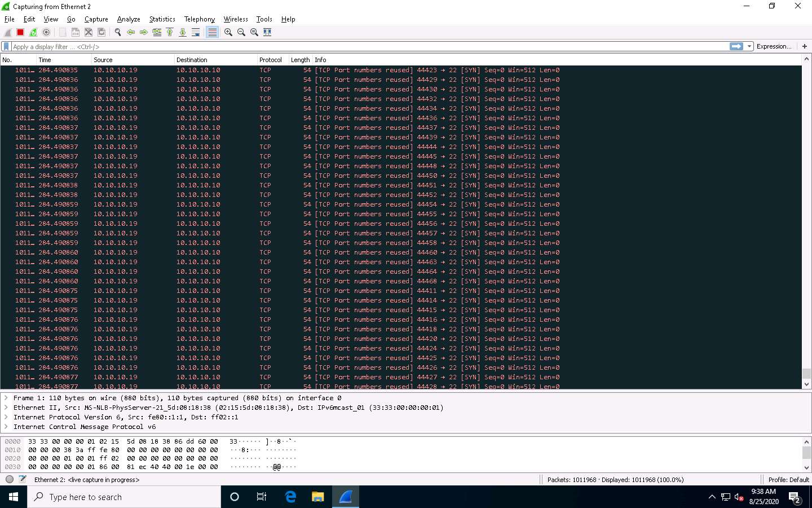This screenshot has height=508, width=812.
Task: Click the Save capture file icon
Action: click(x=76, y=32)
